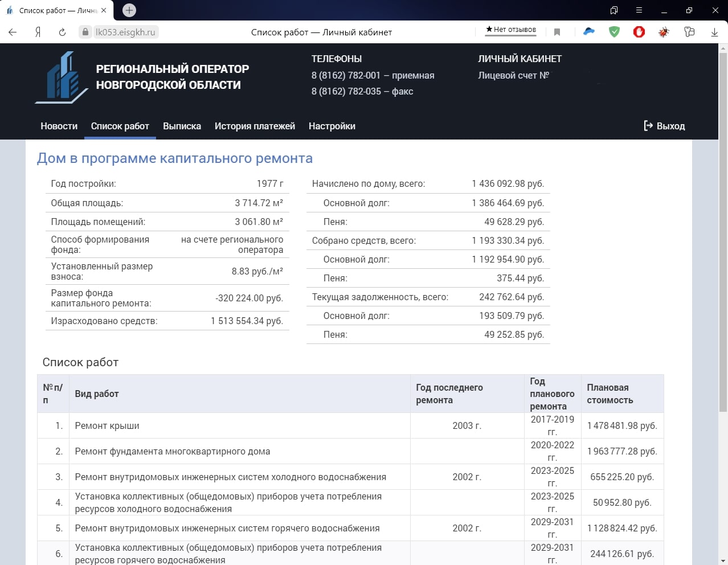
Task: Click Ремонт фундамента многоквартирного дома row
Action: point(350,451)
